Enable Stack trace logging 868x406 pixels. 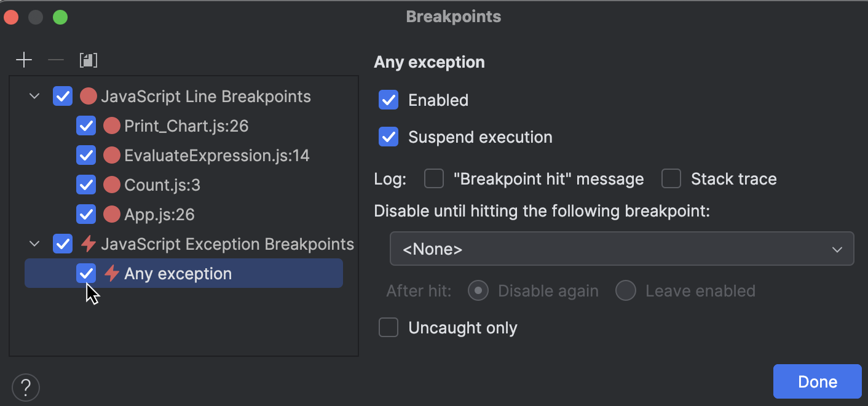click(x=671, y=178)
